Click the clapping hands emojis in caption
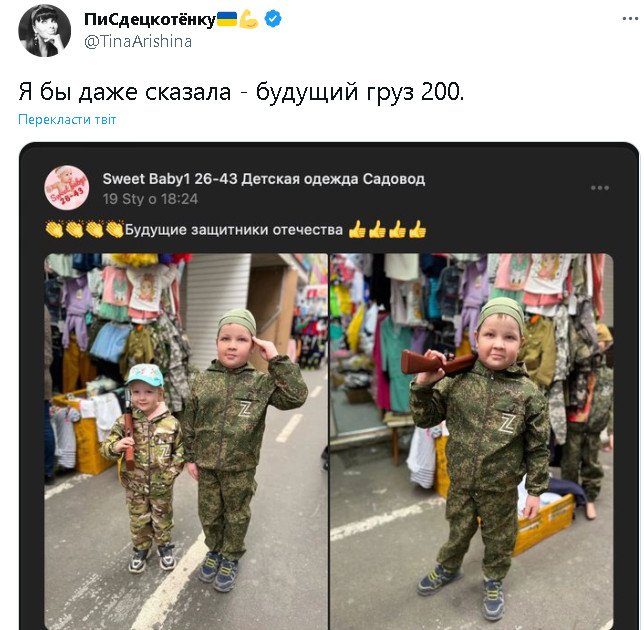The height and width of the screenshot is (630, 644). [84, 230]
